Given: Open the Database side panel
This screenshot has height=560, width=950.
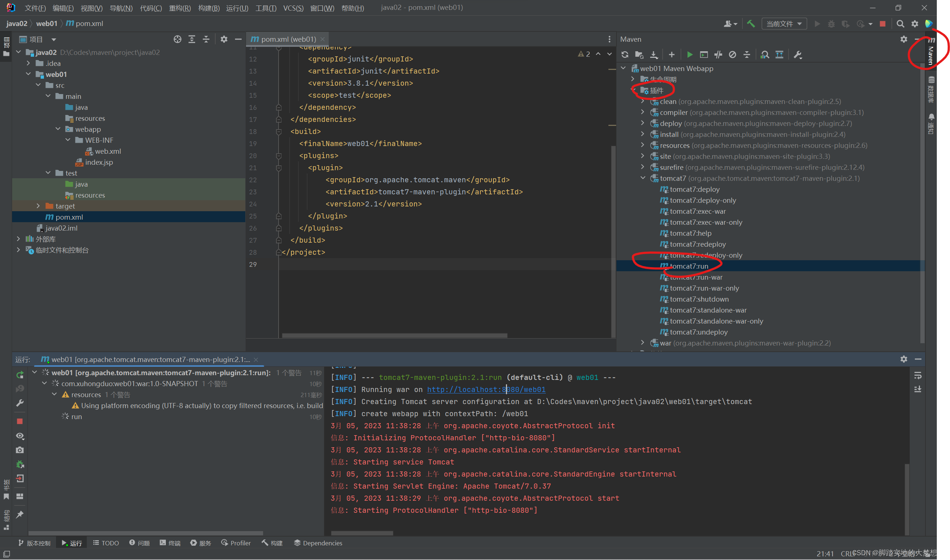Looking at the screenshot, I should click(931, 89).
